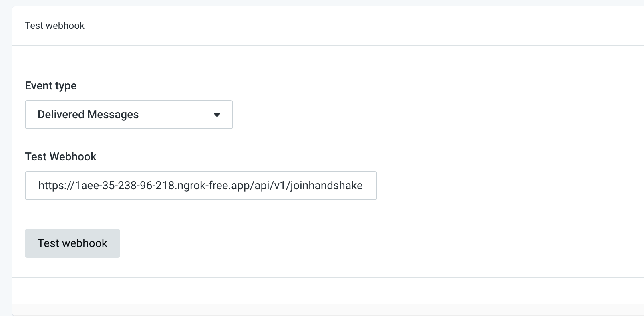Click the dropdown caret next to Delivered Messages
The height and width of the screenshot is (316, 644).
coord(217,115)
